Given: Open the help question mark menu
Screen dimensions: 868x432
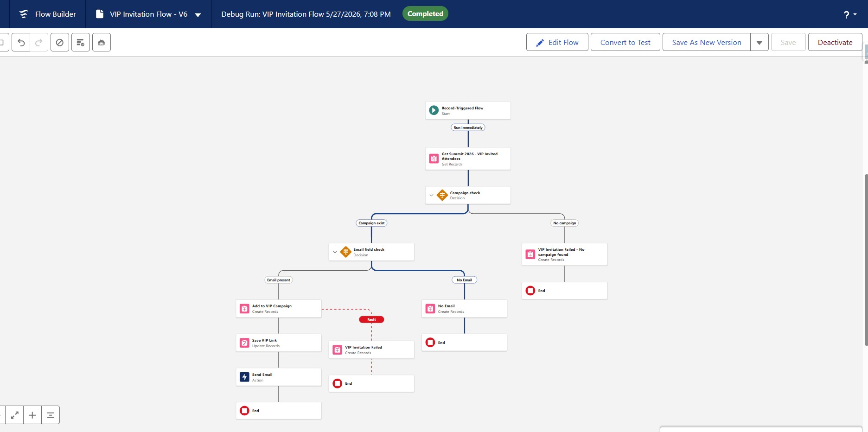Looking at the screenshot, I should (850, 14).
